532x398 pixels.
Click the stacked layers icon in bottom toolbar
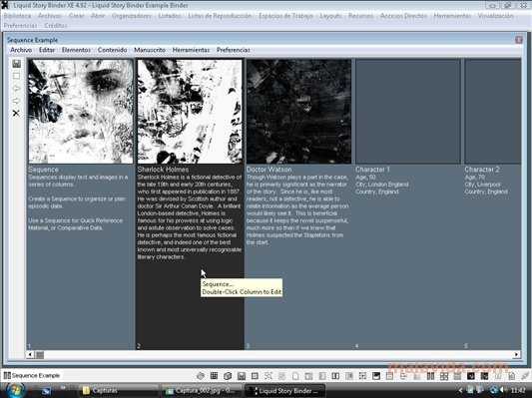[x=201, y=376]
